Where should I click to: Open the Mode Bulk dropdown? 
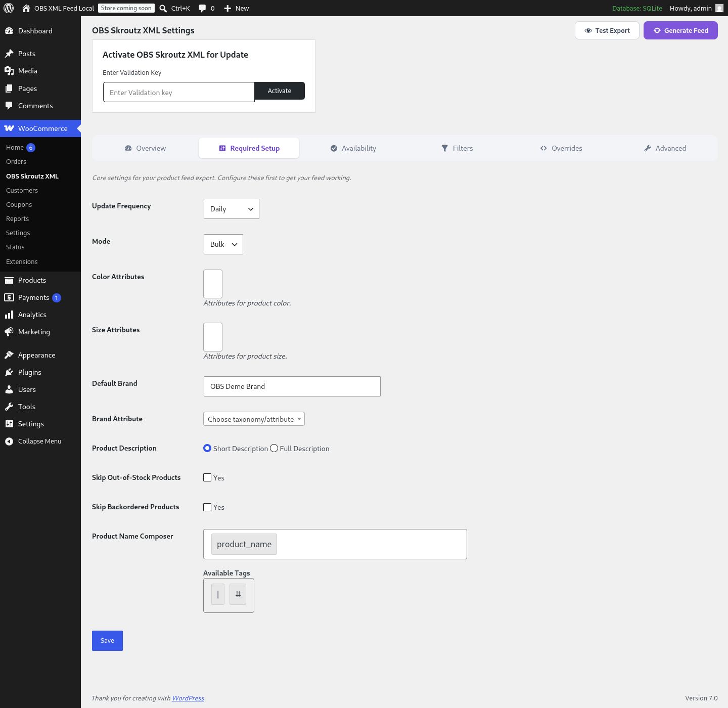(223, 244)
